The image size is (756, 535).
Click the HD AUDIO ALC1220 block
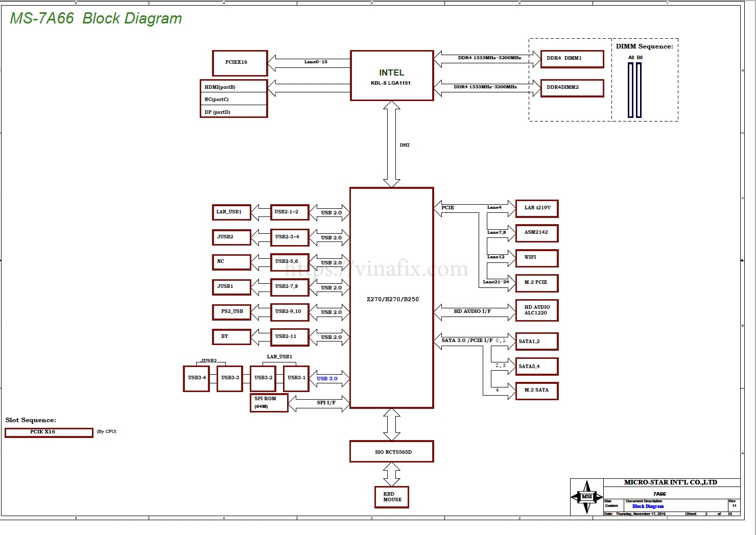(x=537, y=310)
